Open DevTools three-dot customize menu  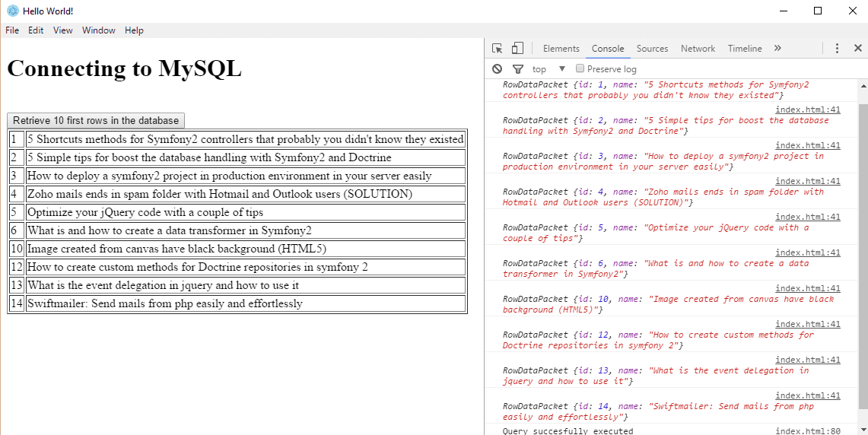pos(837,48)
